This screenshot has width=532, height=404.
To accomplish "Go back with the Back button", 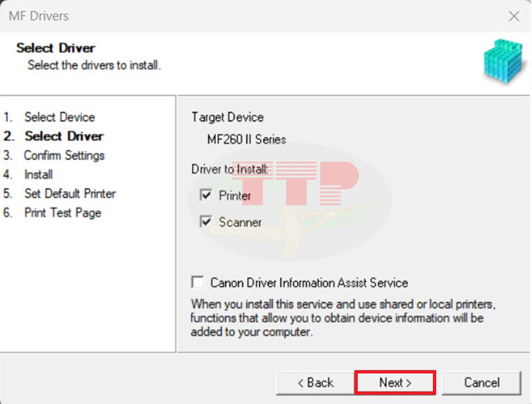I will pos(315,383).
